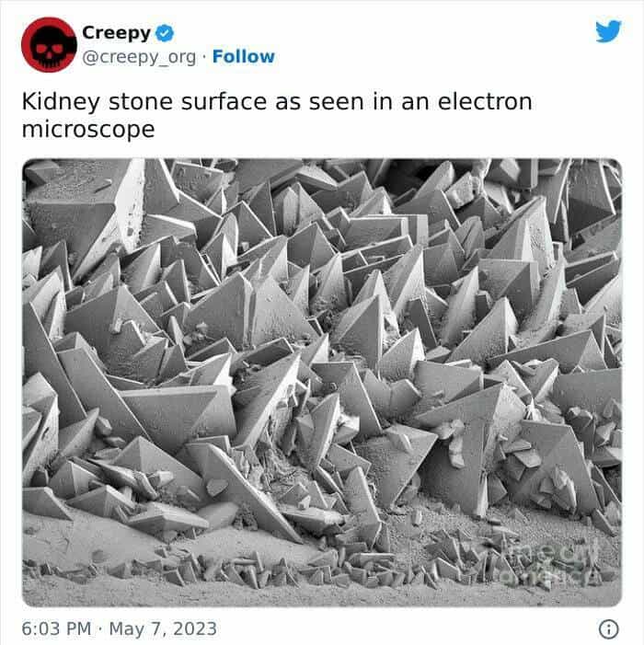The height and width of the screenshot is (645, 644).
Task: Open the kidney stone crystal image
Action: pyautogui.click(x=322, y=383)
